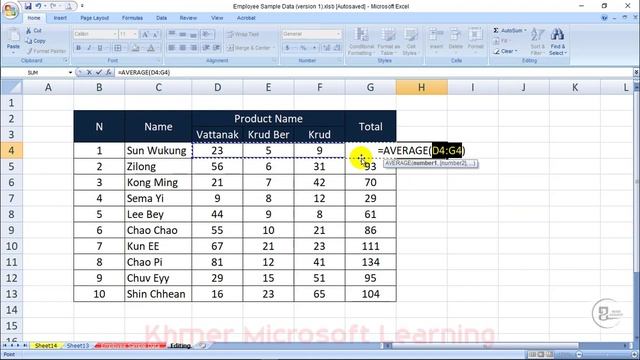Increase font size with Grow Font
640x360 pixels.
click(145, 34)
